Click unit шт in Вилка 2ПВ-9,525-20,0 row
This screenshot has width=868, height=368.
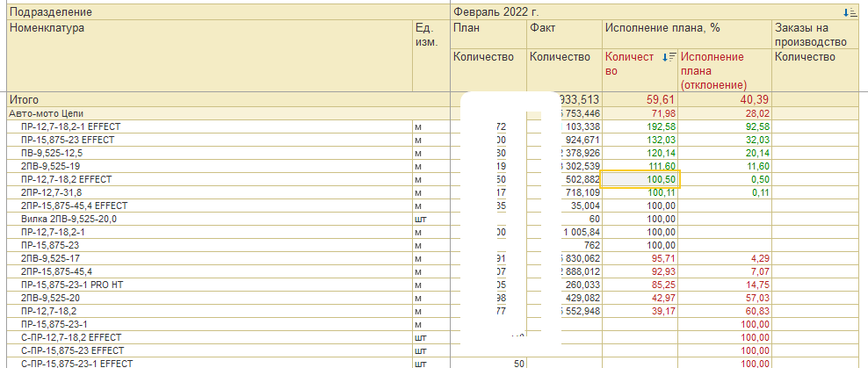[x=420, y=220]
